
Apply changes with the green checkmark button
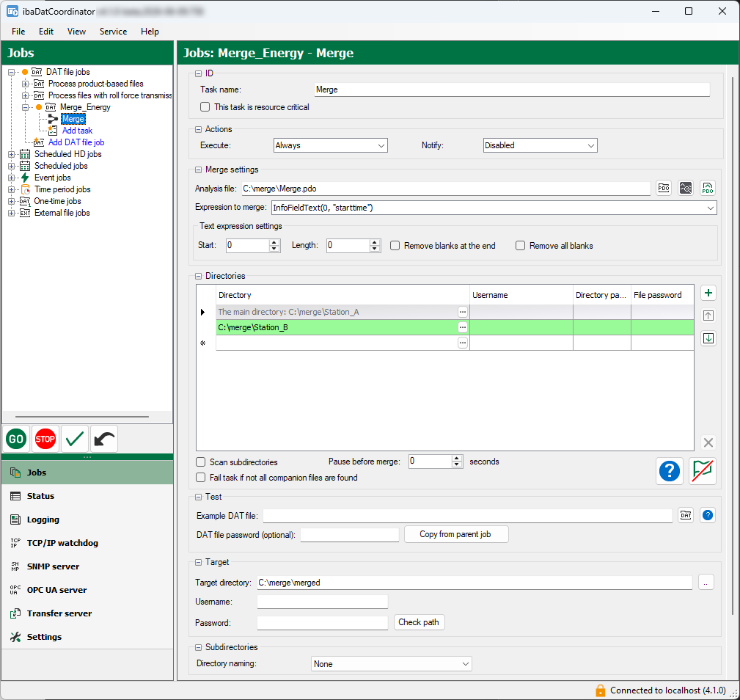(75, 439)
